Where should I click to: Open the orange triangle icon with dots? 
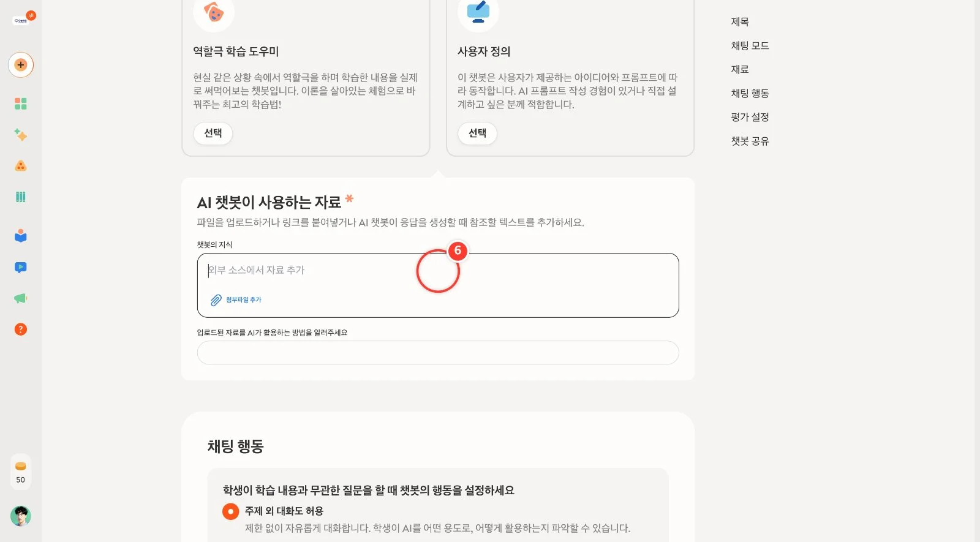point(21,165)
